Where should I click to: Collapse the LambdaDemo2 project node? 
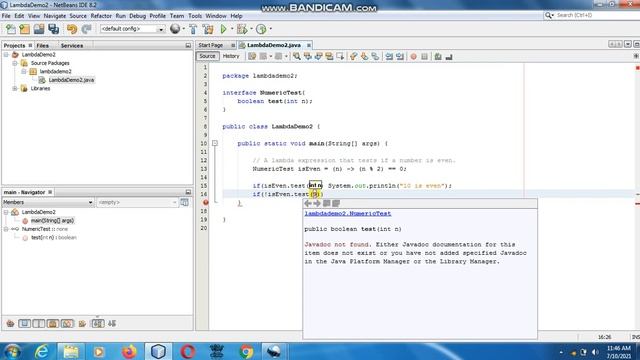(6, 54)
